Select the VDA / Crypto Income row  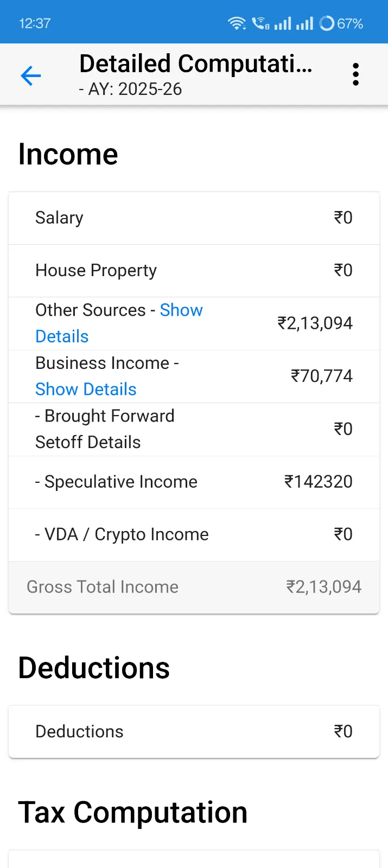[194, 534]
